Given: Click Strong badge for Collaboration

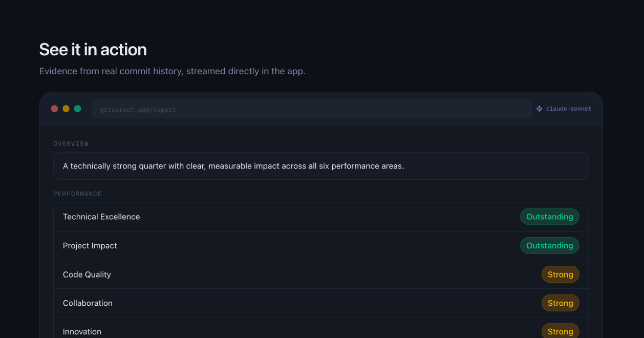Looking at the screenshot, I should click(x=560, y=303).
